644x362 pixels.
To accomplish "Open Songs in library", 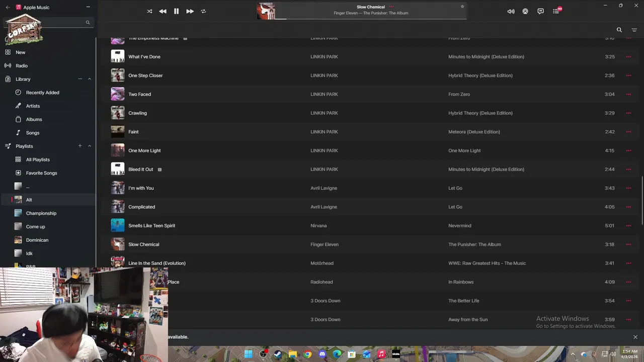I will (x=33, y=133).
